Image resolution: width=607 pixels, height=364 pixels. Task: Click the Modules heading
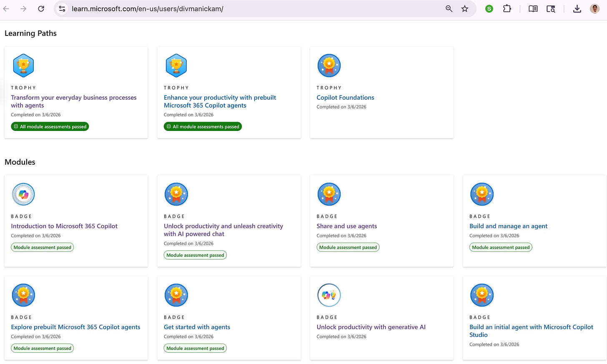20,162
